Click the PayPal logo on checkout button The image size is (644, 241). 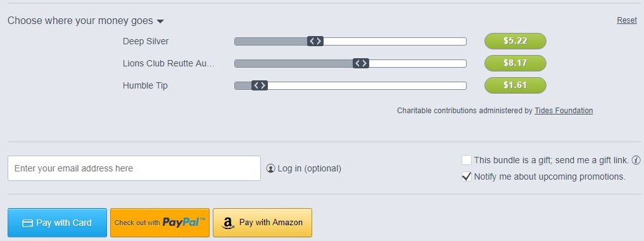[184, 223]
